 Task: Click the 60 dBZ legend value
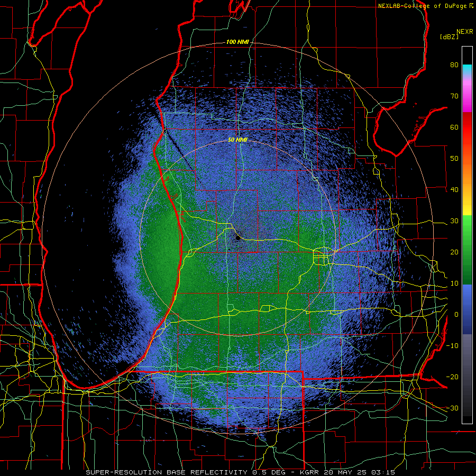454,127
